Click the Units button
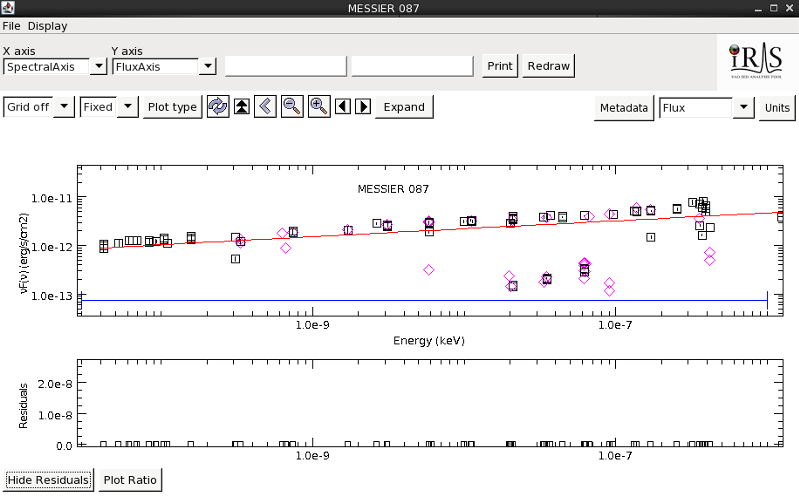 point(777,108)
